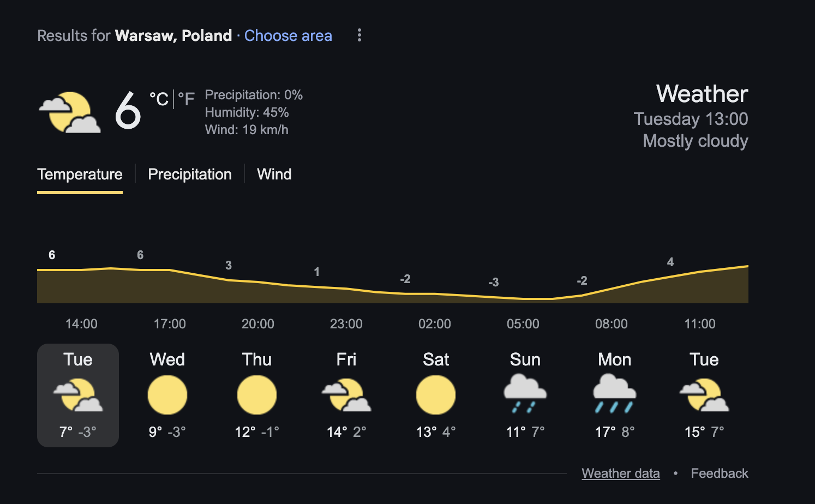
Task: Switch to the Precipitation tab
Action: (x=190, y=175)
